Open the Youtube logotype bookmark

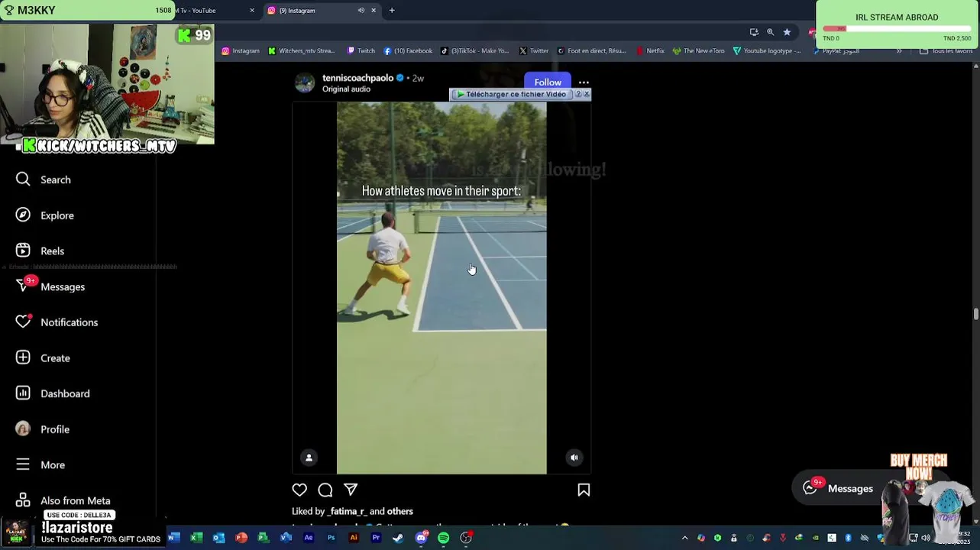(767, 51)
